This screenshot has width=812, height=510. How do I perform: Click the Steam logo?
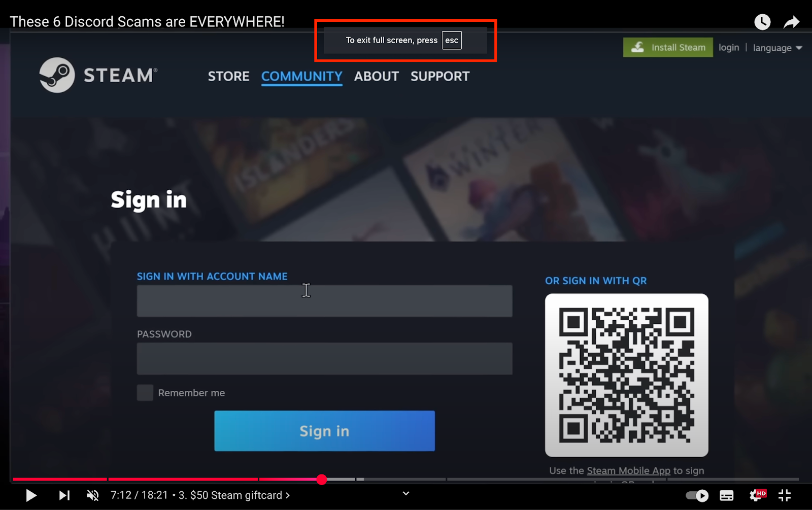(x=98, y=75)
